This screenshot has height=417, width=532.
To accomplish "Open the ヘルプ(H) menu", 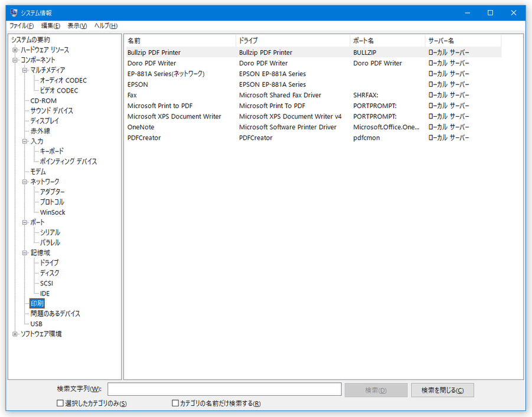I will 106,26.
